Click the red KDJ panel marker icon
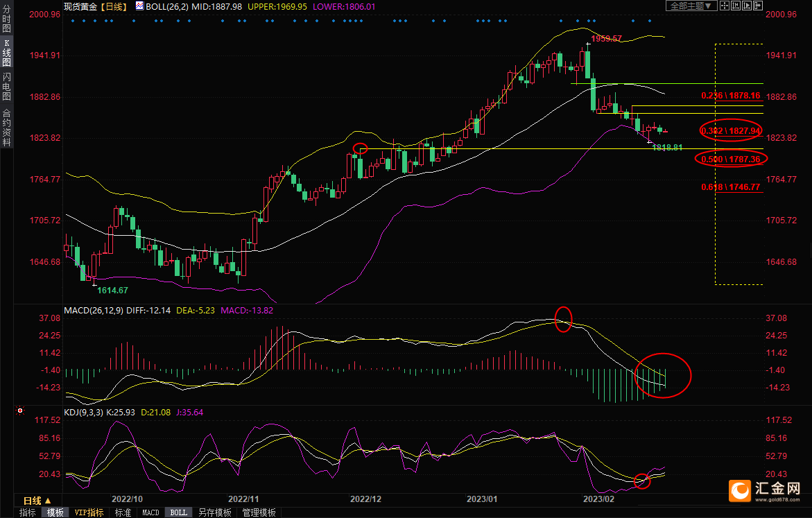 click(20, 411)
